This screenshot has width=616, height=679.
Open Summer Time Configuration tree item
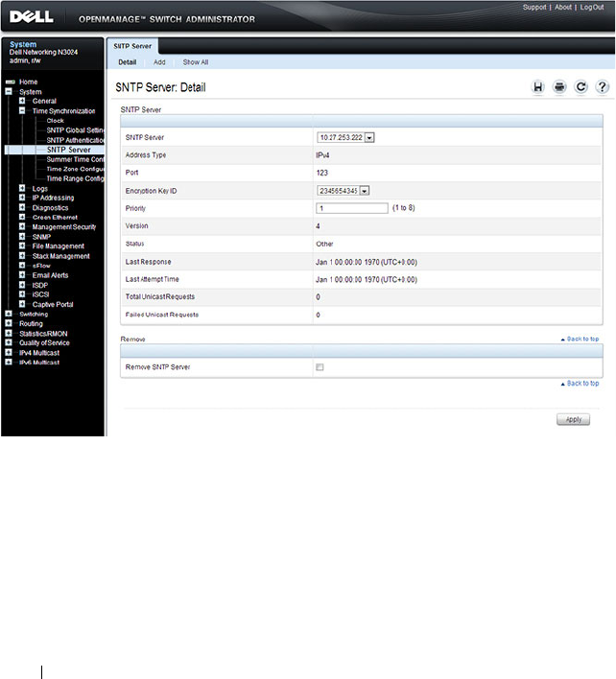(x=76, y=159)
